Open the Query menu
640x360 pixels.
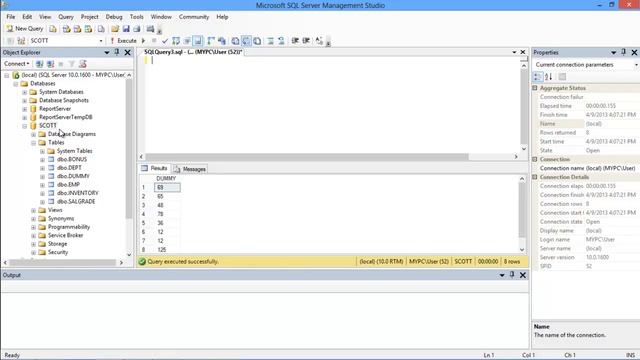click(x=66, y=17)
